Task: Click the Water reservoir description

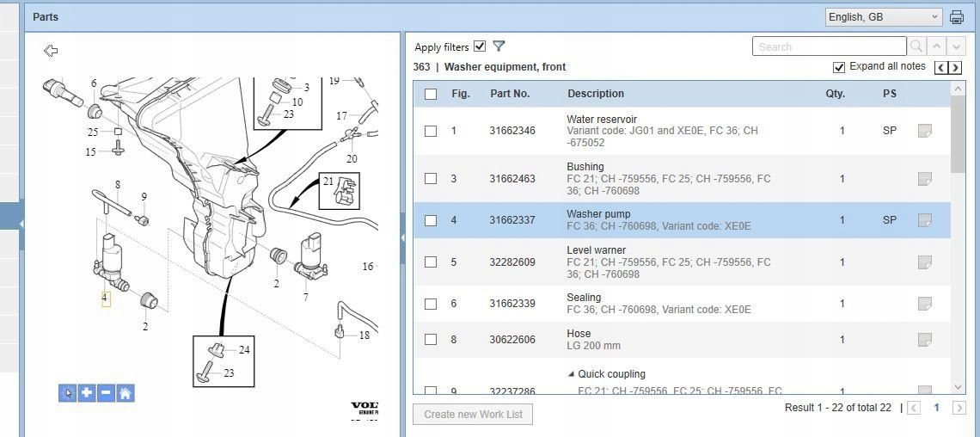Action: 602,119
